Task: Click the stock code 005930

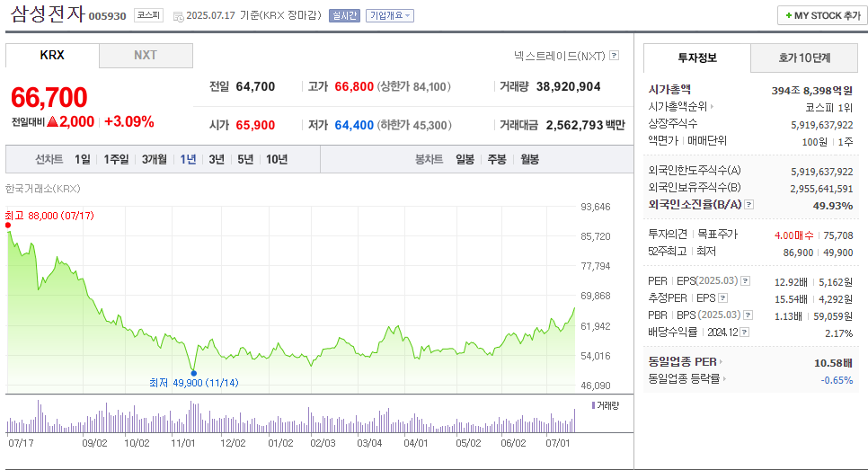Action: [108, 16]
